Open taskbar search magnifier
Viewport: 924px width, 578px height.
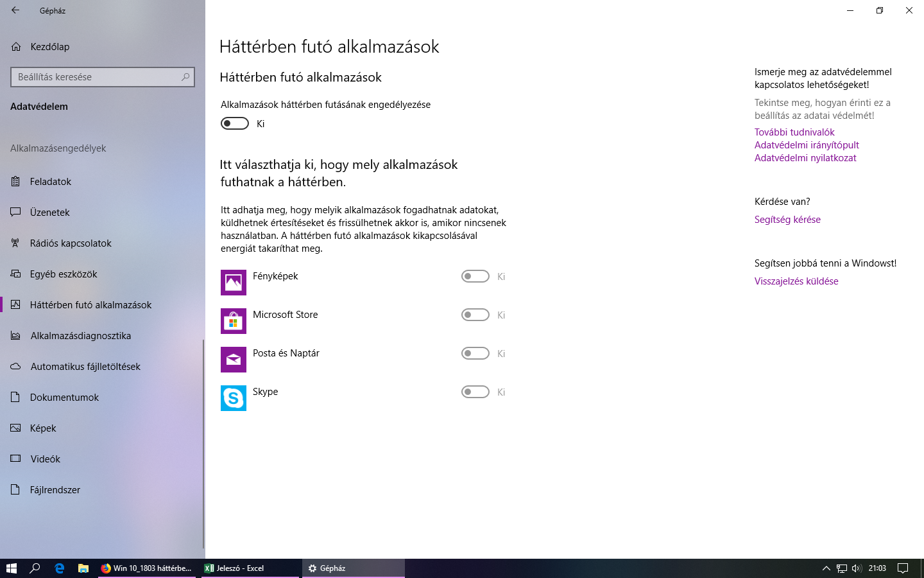tap(35, 568)
